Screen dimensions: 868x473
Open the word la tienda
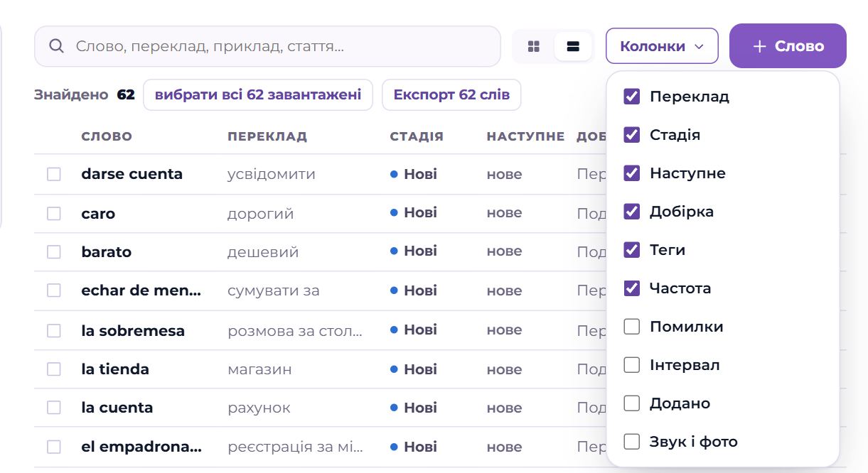[x=115, y=369]
